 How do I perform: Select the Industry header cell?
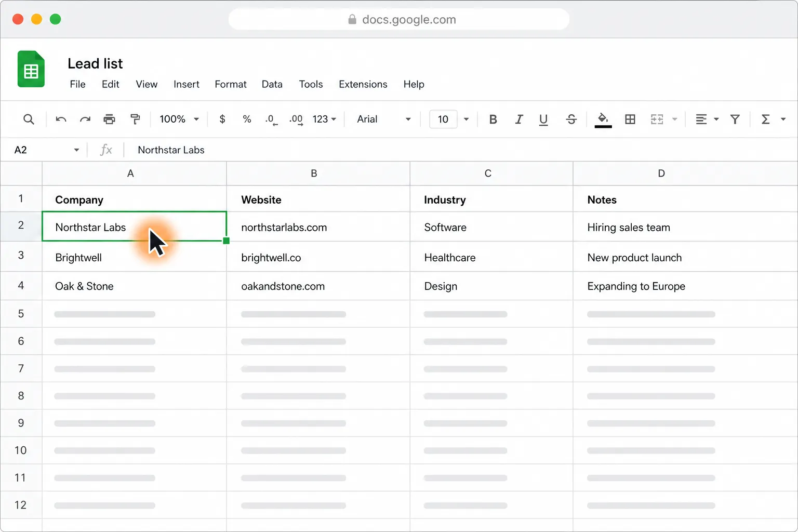point(491,199)
